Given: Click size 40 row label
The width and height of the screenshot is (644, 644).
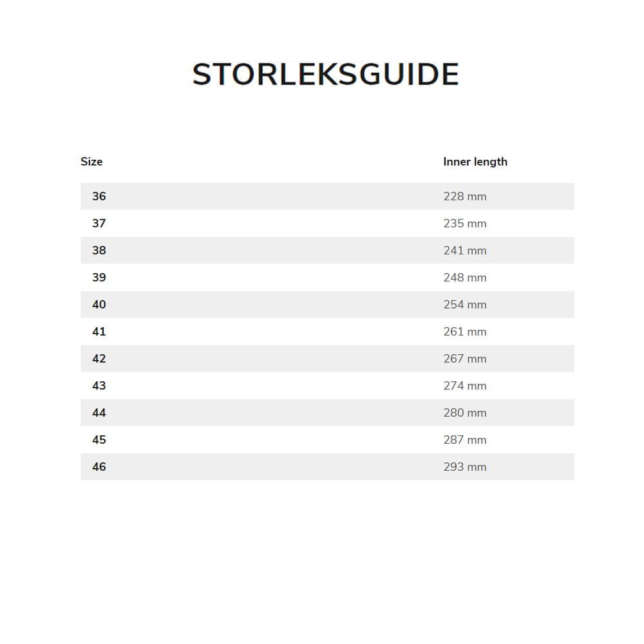Looking at the screenshot, I should pos(99,305).
